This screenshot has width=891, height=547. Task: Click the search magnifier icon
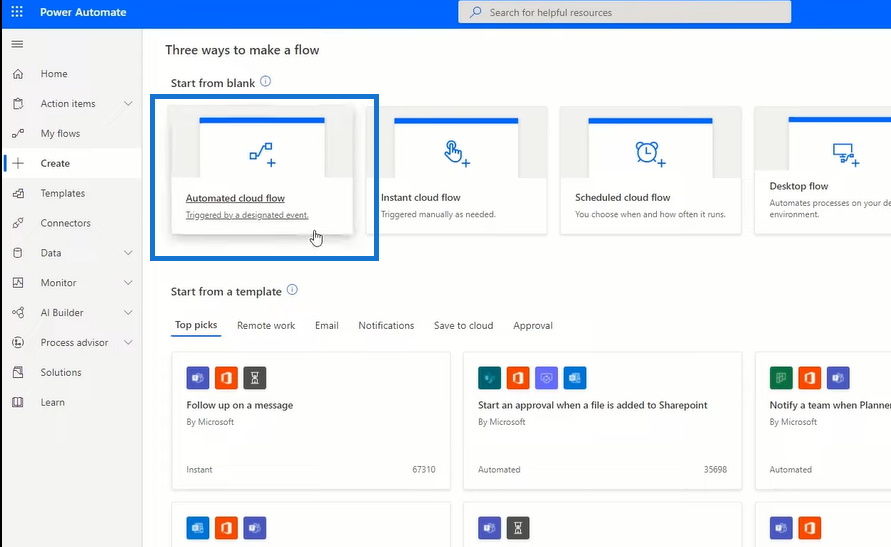476,12
